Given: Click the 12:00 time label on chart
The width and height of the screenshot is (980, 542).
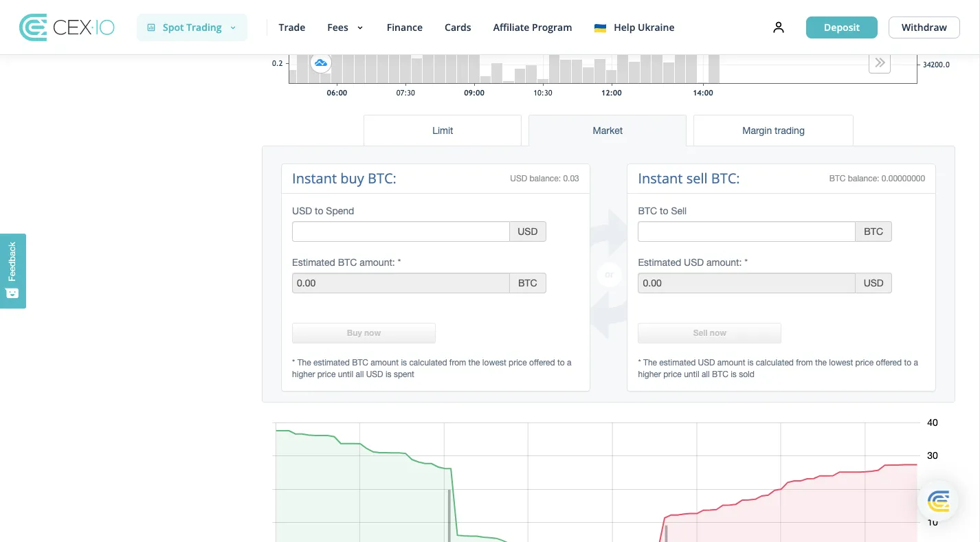Looking at the screenshot, I should pos(612,93).
